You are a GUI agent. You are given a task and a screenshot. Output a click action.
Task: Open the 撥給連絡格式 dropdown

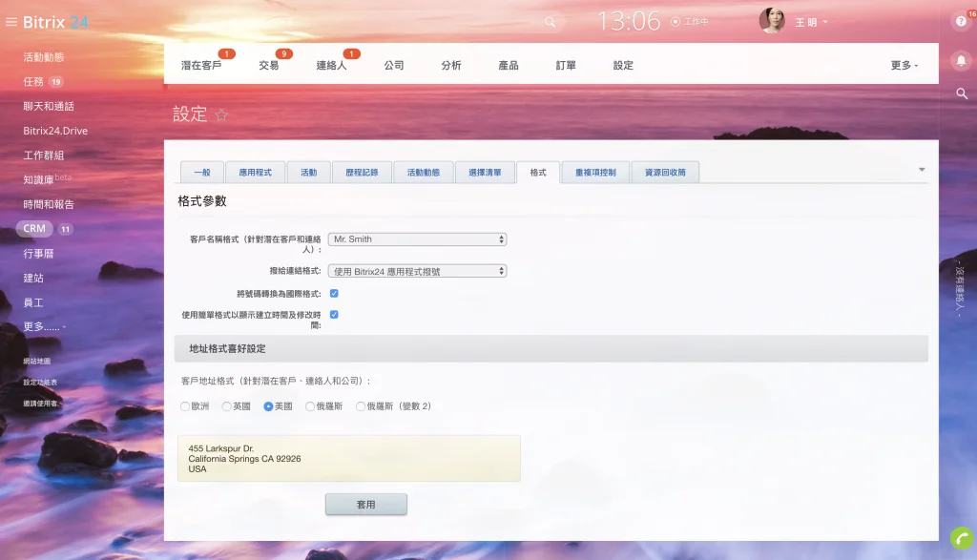417,271
